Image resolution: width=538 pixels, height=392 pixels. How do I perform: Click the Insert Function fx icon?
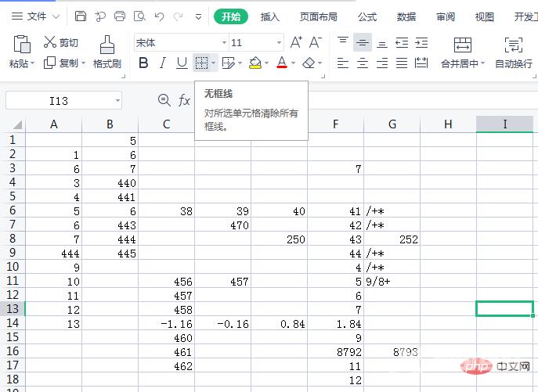pos(184,100)
